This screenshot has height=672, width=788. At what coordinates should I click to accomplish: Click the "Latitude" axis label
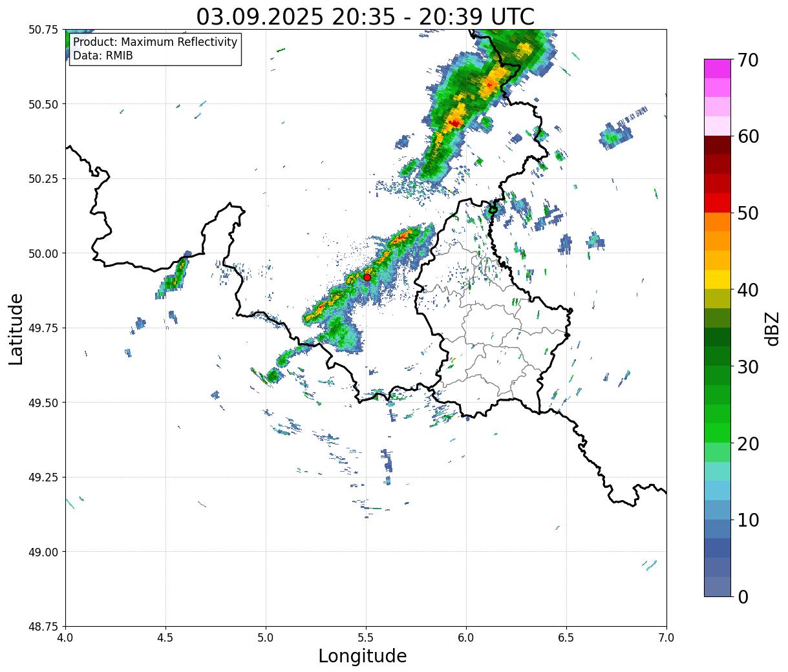point(16,329)
